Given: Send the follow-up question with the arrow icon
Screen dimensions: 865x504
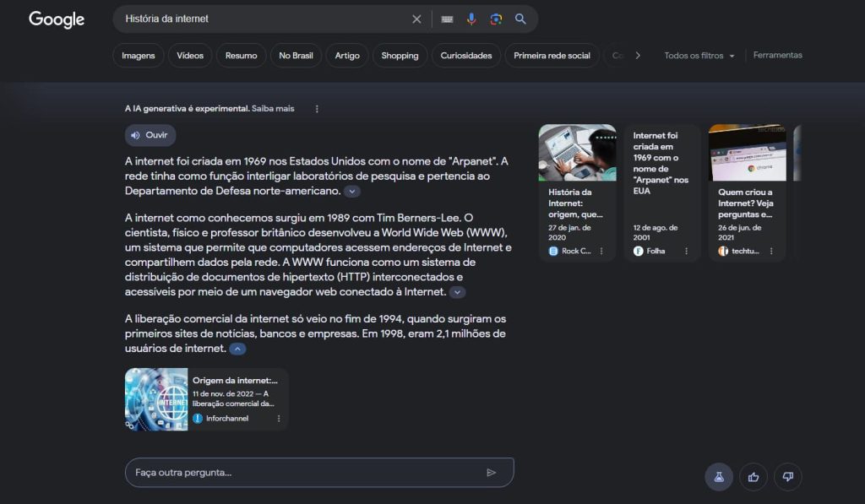Looking at the screenshot, I should tap(491, 473).
